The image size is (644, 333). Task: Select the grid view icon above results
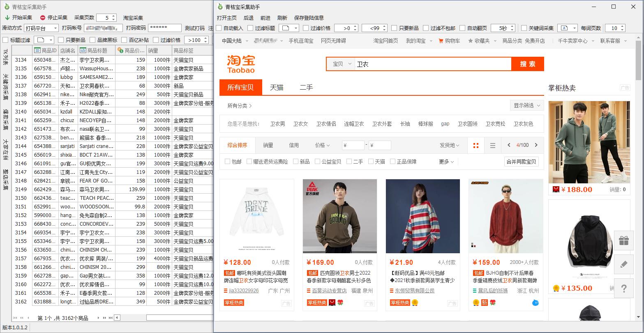(x=476, y=145)
